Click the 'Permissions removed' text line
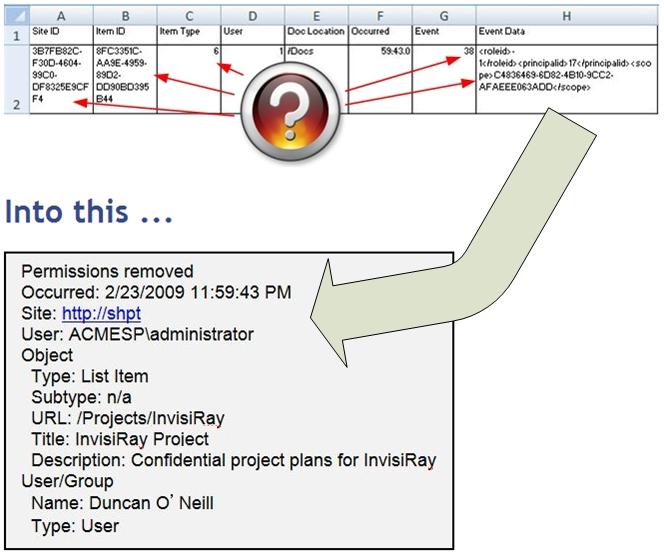The width and height of the screenshot is (664, 557). (108, 271)
